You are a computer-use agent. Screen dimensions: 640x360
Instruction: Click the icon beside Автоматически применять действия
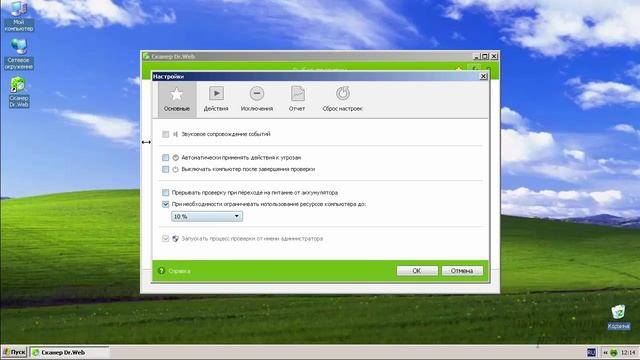click(176, 158)
